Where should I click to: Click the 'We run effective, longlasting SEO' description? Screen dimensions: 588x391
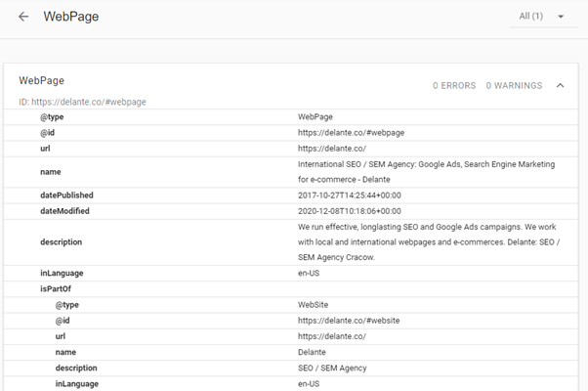coord(429,242)
